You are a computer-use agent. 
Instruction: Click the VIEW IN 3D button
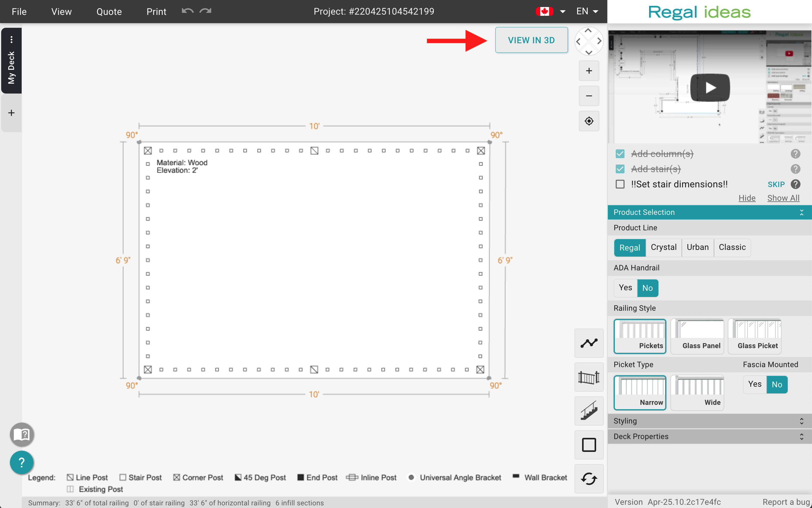click(x=531, y=40)
